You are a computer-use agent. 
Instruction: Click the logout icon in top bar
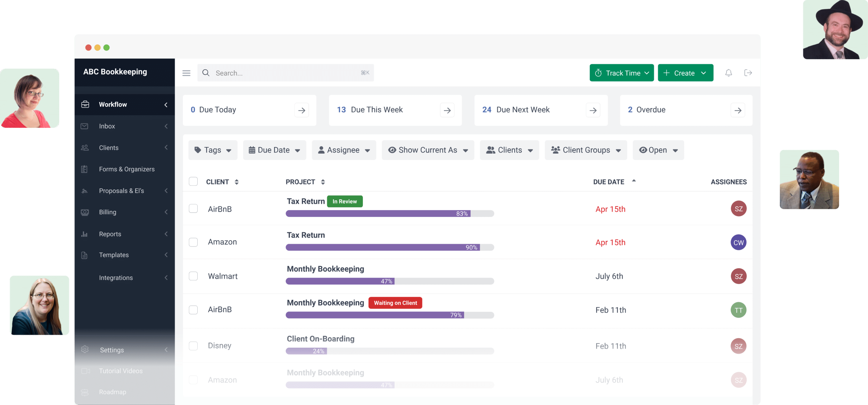coord(748,73)
